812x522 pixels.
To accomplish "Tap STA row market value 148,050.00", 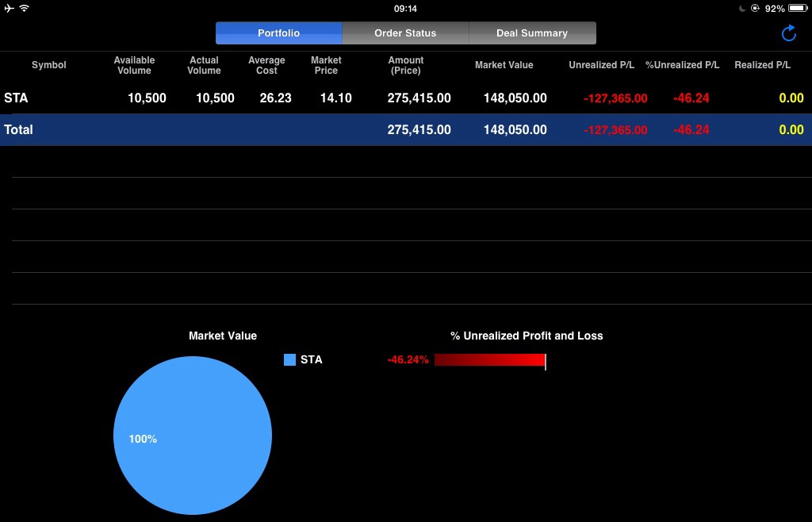I will click(x=515, y=98).
